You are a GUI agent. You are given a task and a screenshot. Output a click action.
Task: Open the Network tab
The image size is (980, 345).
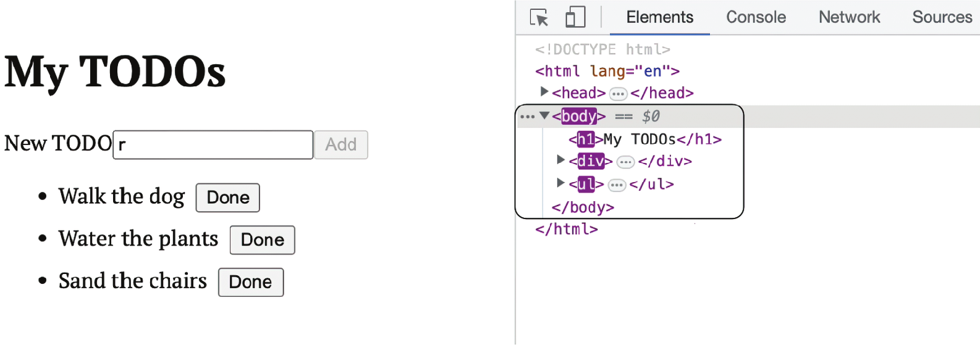(849, 17)
